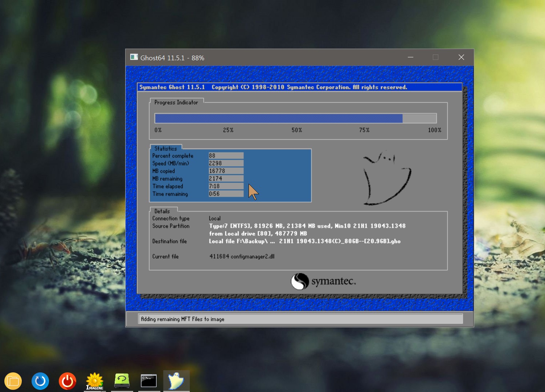Screen dimensions: 545x392
Task: Click the 'Current file' label
Action: [x=165, y=257]
